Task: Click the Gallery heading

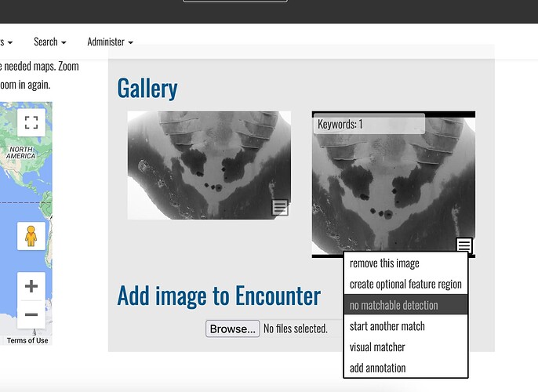Action: [147, 89]
